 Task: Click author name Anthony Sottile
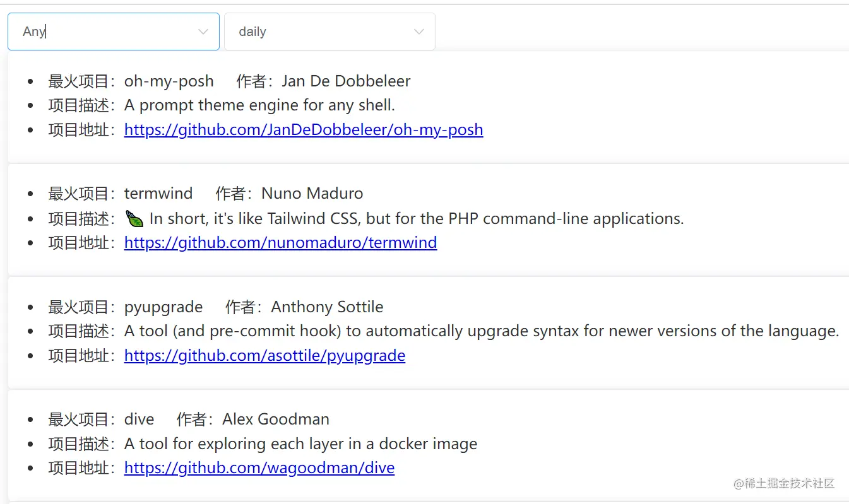click(327, 307)
